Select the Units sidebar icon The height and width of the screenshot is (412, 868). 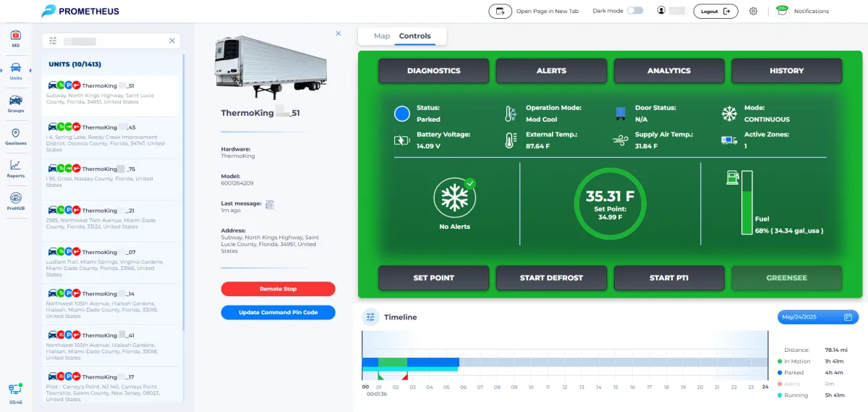point(15,70)
